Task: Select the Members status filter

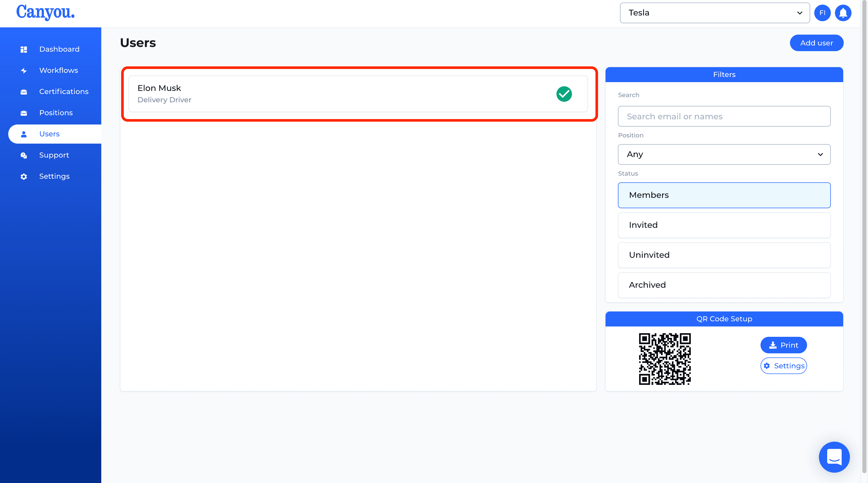Action: 724,195
